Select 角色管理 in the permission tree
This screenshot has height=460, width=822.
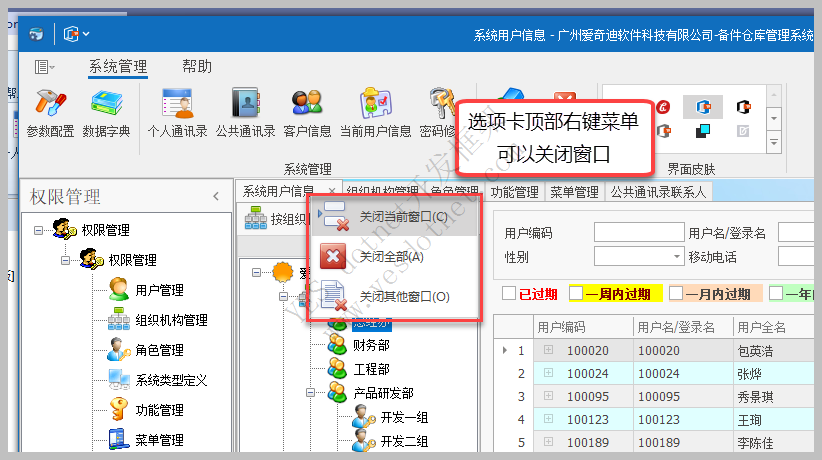(159, 350)
